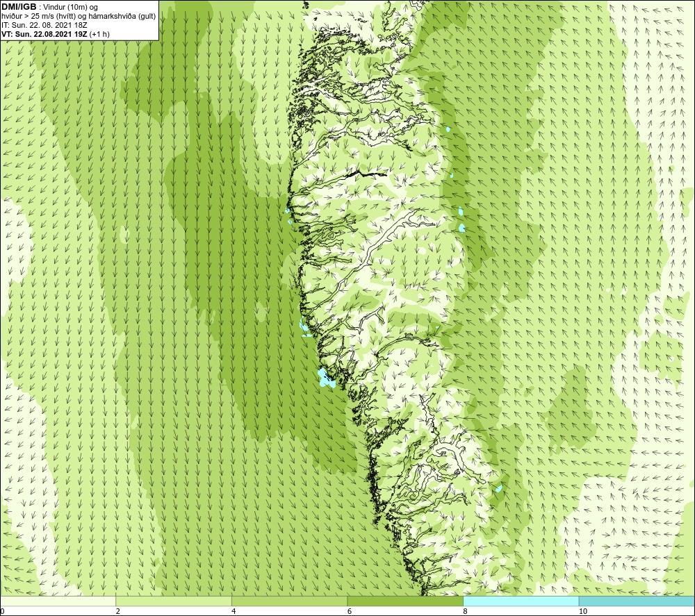Click the scale label '6'

pos(350,612)
